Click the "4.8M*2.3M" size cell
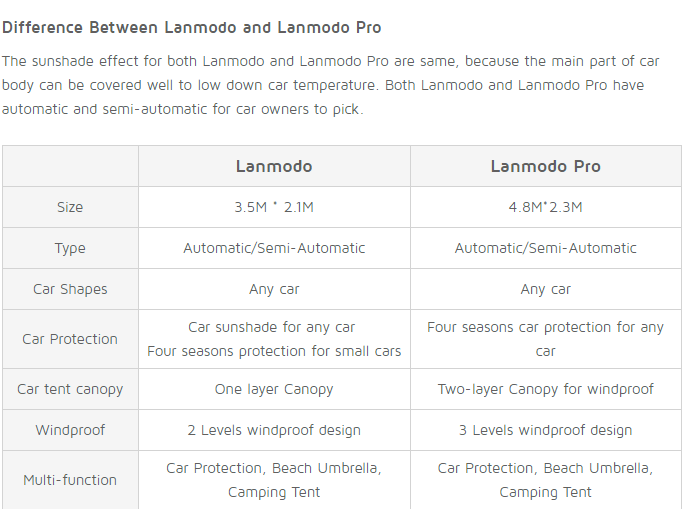Image resolution: width=687 pixels, height=509 pixels. pos(545,207)
